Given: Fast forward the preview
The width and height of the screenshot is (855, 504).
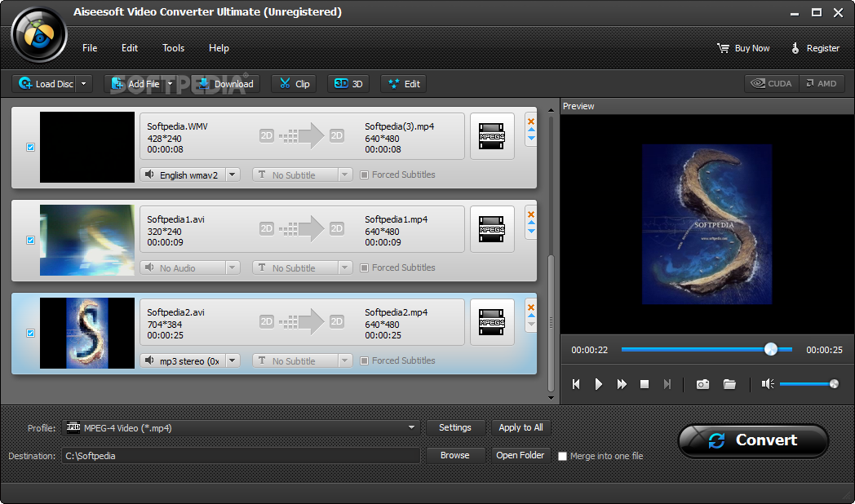Looking at the screenshot, I should point(622,384).
